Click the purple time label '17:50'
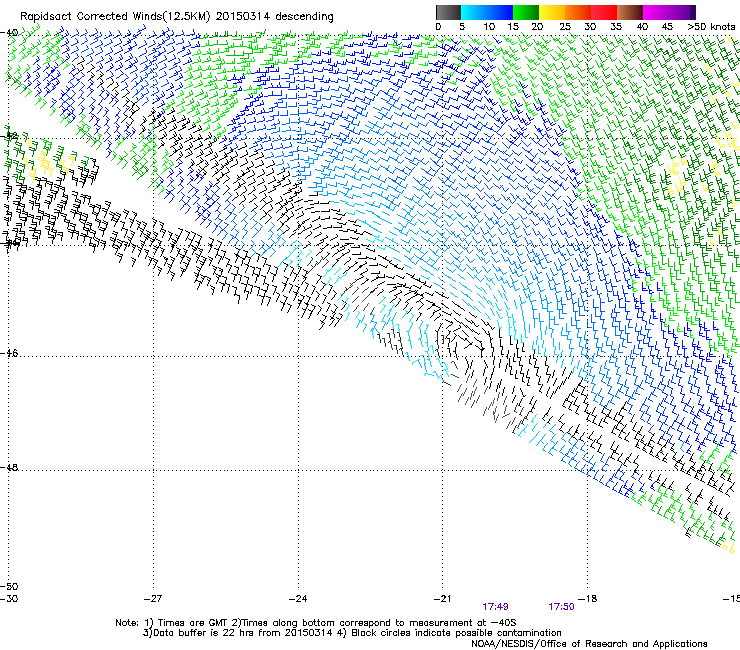This screenshot has width=740, height=650. tap(561, 607)
